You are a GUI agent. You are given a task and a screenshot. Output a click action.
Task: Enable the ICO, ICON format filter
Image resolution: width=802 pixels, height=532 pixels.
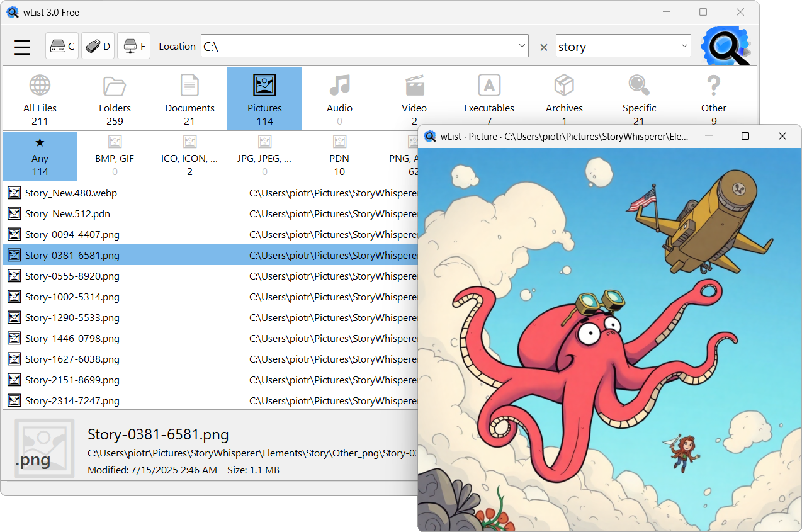coord(189,156)
